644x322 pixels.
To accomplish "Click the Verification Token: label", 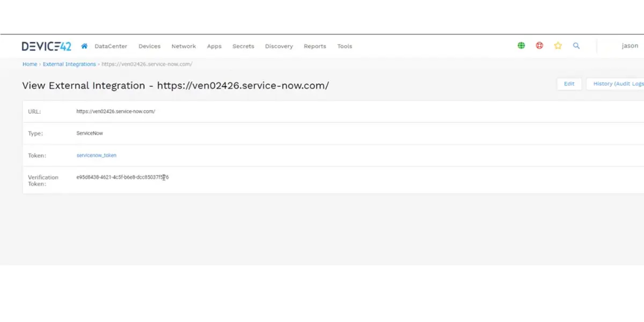I will pos(43,180).
